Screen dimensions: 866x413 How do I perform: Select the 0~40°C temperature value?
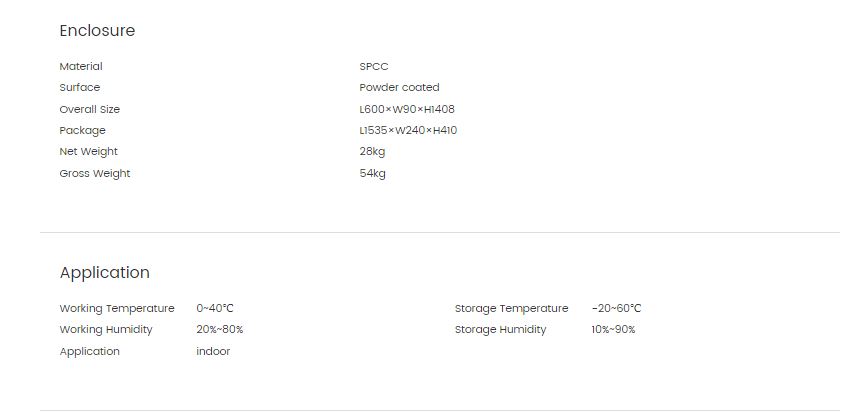[215, 308]
